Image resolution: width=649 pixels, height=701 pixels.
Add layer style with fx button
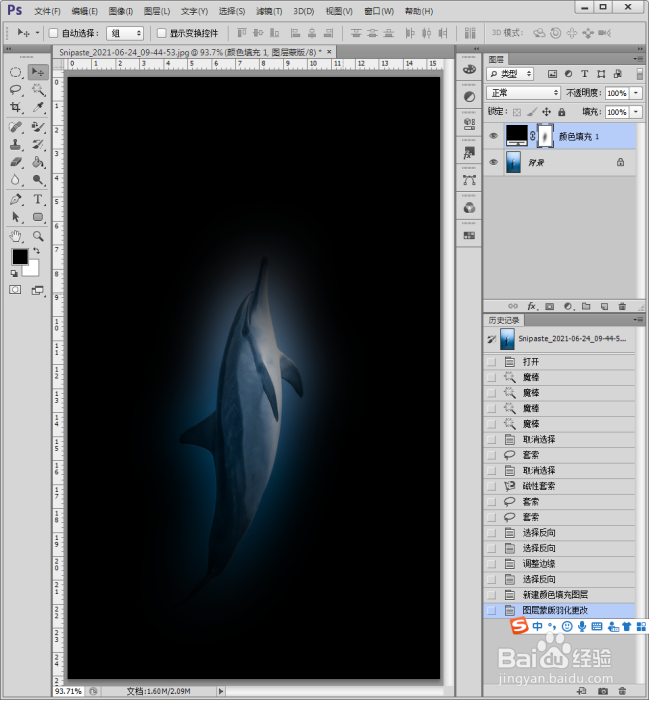coord(531,306)
